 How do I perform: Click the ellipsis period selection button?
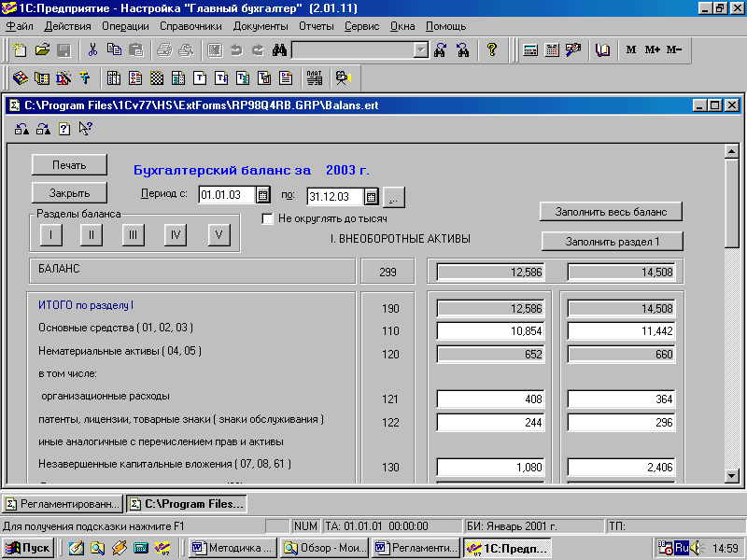394,197
